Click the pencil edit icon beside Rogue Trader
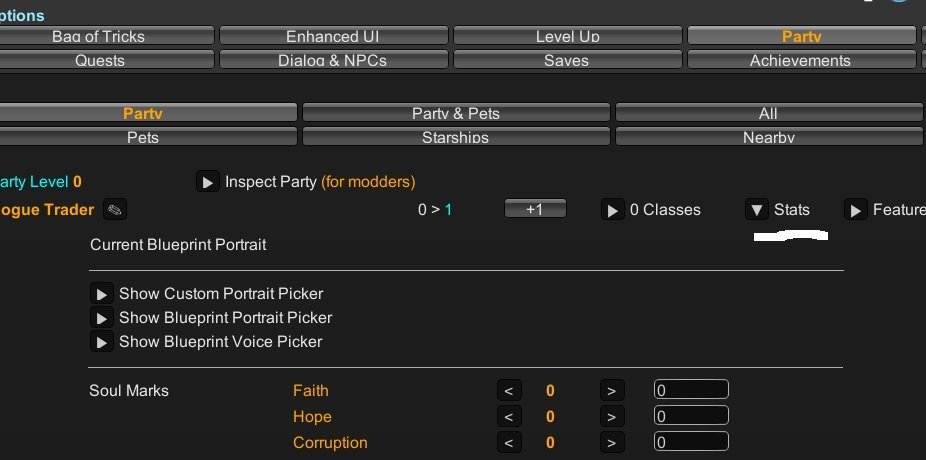The height and width of the screenshot is (460, 926). (x=115, y=210)
